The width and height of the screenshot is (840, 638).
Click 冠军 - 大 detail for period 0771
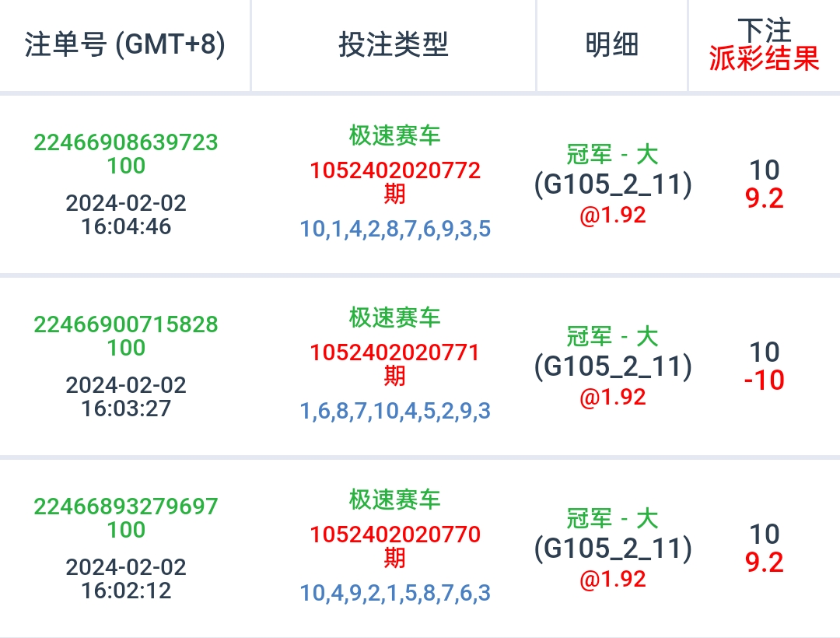click(612, 337)
